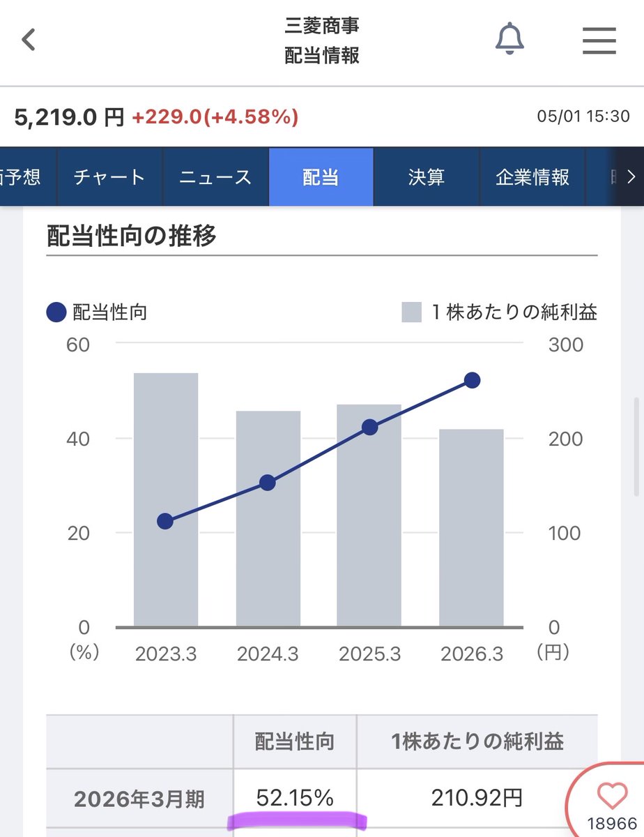The height and width of the screenshot is (837, 644).
Task: Click the 2025.3 payout ratio data point
Action: coord(370,428)
